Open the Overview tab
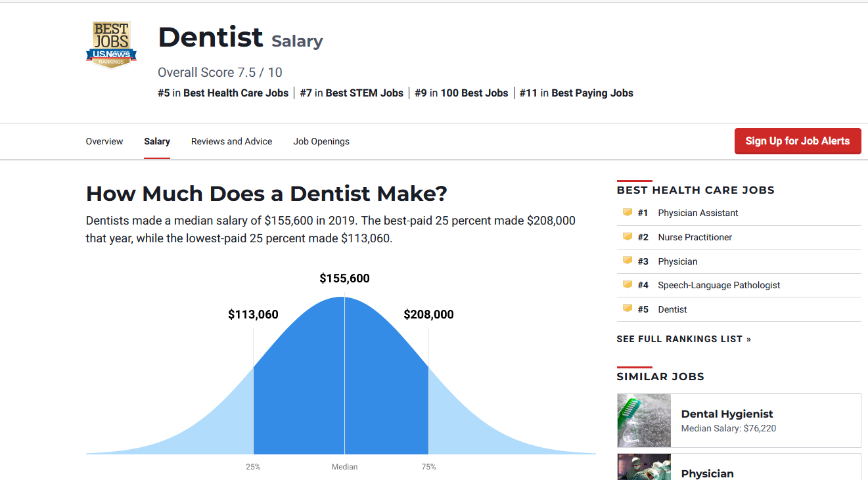Screen dimensions: 868x480 point(104,141)
